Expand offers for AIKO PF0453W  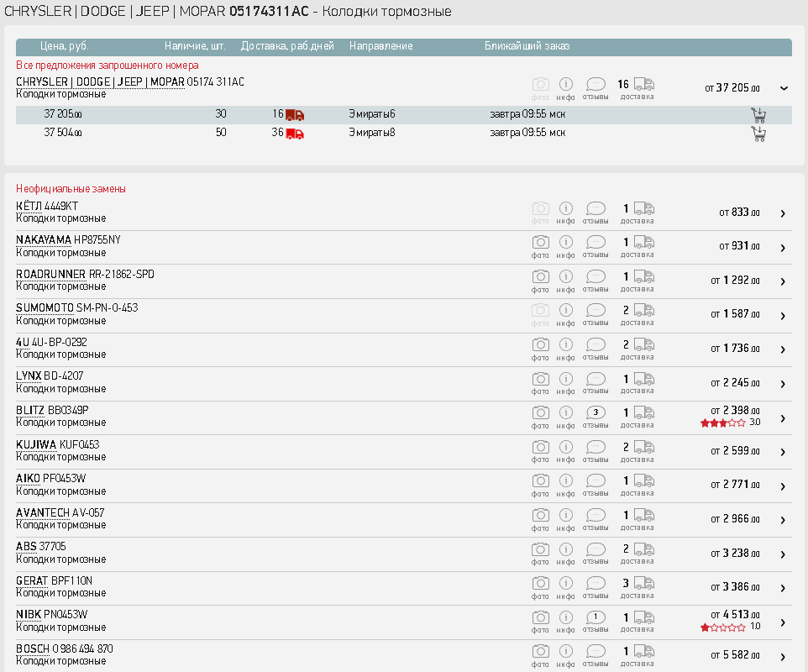(x=783, y=486)
